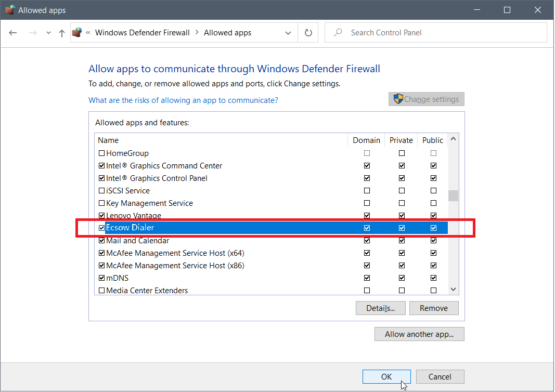The width and height of the screenshot is (555, 392).
Task: Click the refresh icon in address bar
Action: click(x=308, y=32)
